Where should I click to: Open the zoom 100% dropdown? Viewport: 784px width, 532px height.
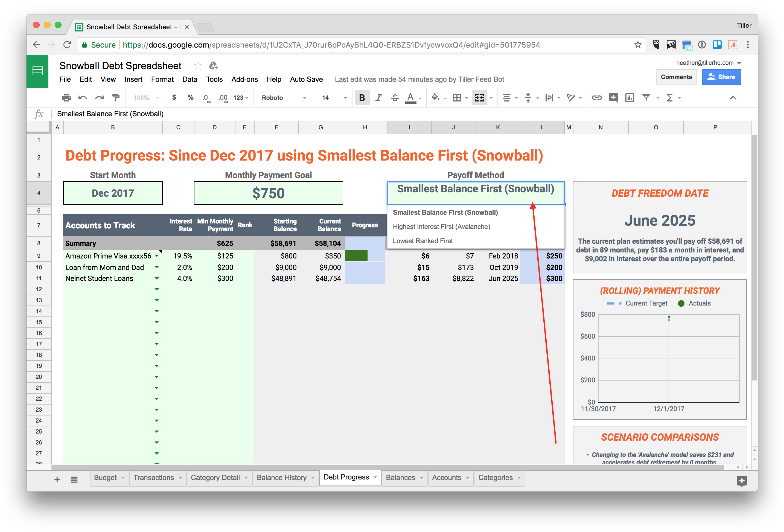[146, 98]
